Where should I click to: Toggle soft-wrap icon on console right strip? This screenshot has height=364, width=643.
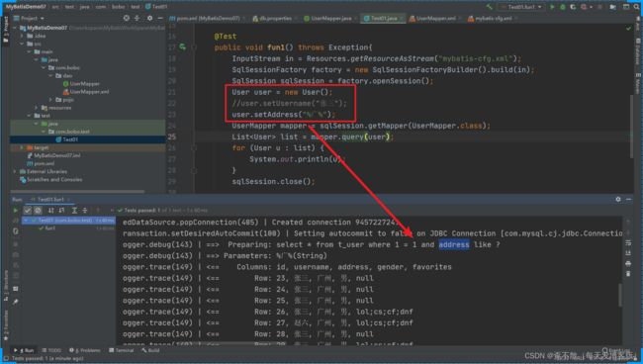coord(628,243)
